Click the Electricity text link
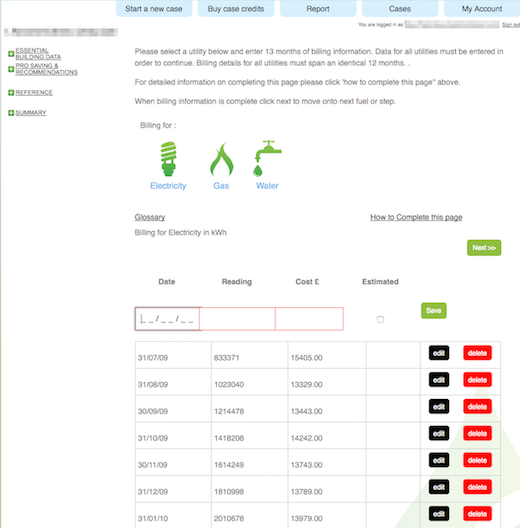Image resolution: width=520 pixels, height=528 pixels. 168,186
